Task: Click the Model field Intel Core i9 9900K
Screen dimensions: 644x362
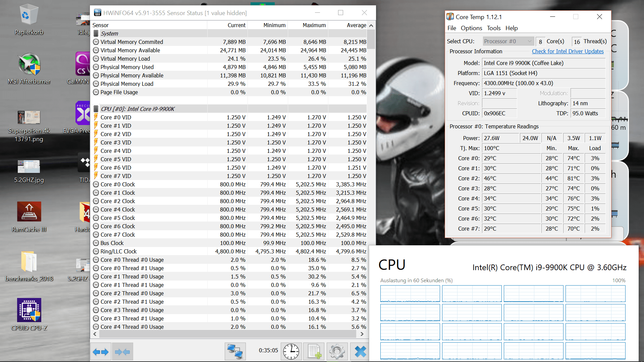Action: [x=543, y=63]
